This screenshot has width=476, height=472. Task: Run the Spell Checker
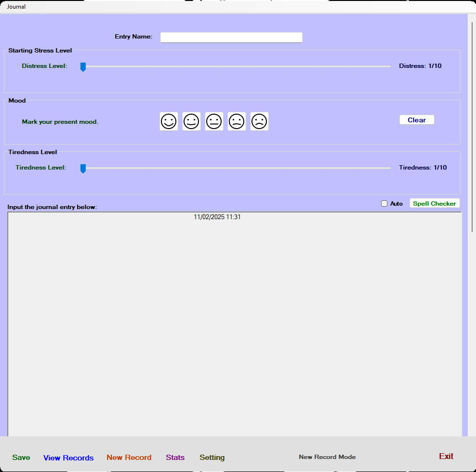(x=435, y=203)
